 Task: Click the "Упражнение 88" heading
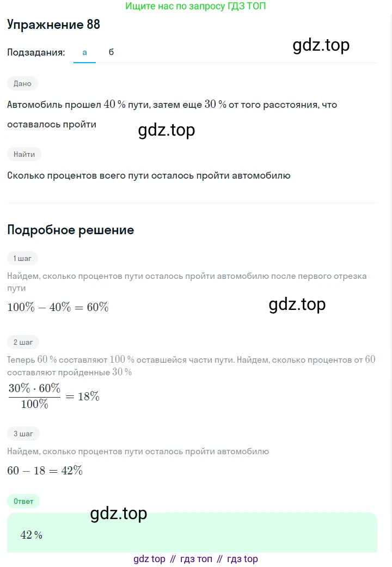[53, 25]
